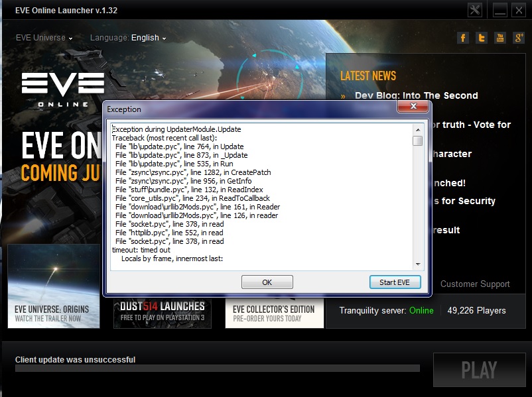
Task: Click the 'line 161, in Reader' row
Action: click(198, 207)
